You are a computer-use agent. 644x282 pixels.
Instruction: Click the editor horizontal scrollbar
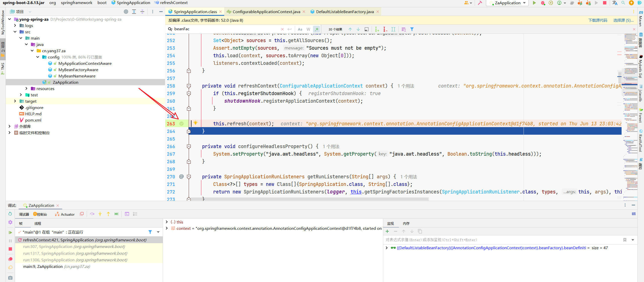pos(310,199)
